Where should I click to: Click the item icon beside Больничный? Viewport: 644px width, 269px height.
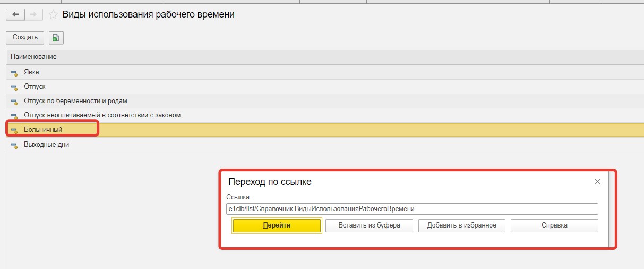coord(14,130)
